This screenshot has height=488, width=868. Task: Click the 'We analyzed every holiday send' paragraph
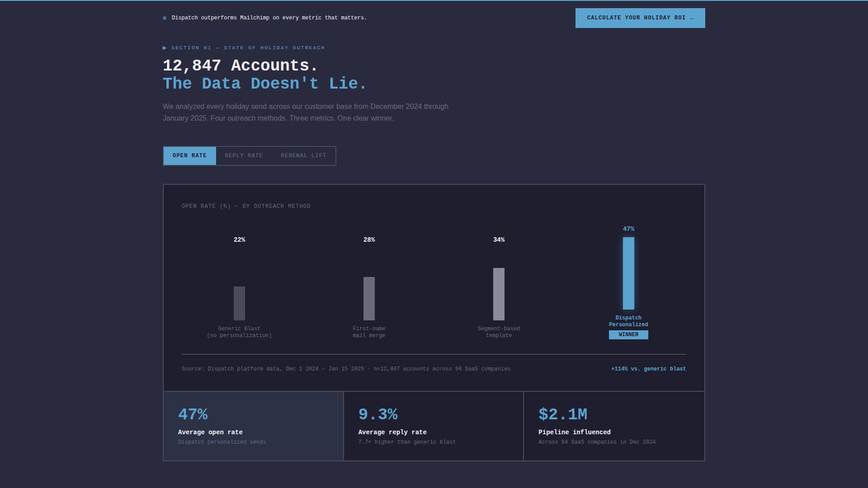point(306,113)
